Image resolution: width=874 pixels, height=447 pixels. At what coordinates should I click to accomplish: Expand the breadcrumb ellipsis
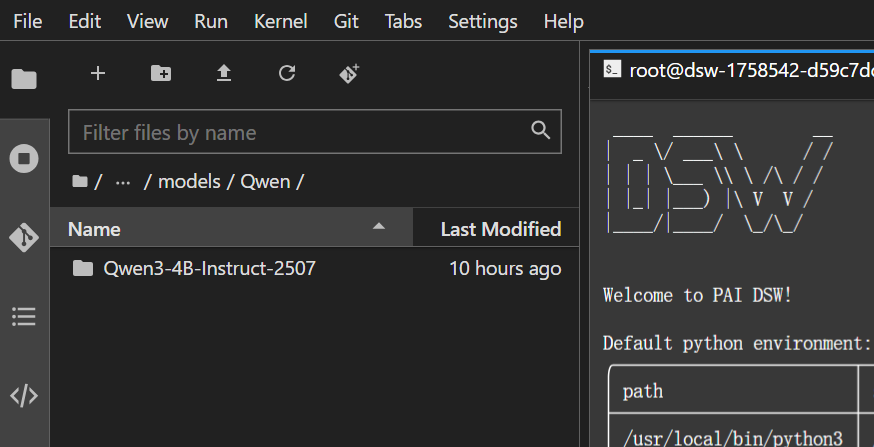click(x=123, y=182)
